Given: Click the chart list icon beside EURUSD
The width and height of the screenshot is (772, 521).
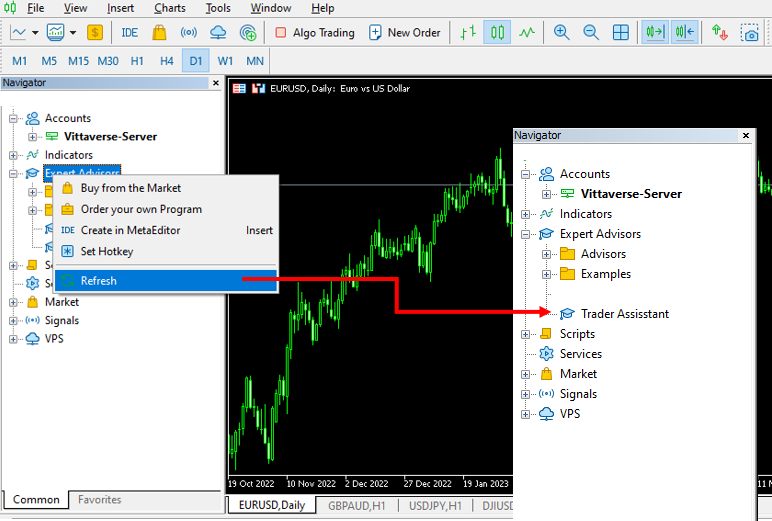Looking at the screenshot, I should pos(239,89).
